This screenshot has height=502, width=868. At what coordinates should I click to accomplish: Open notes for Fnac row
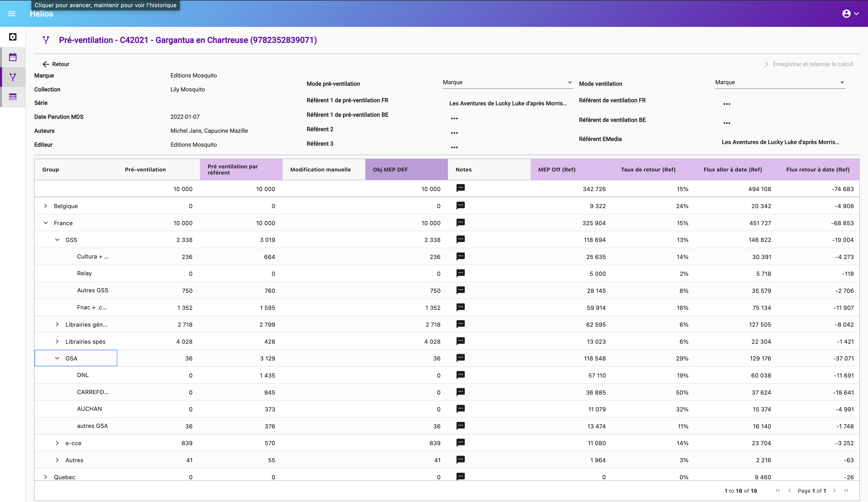click(461, 307)
